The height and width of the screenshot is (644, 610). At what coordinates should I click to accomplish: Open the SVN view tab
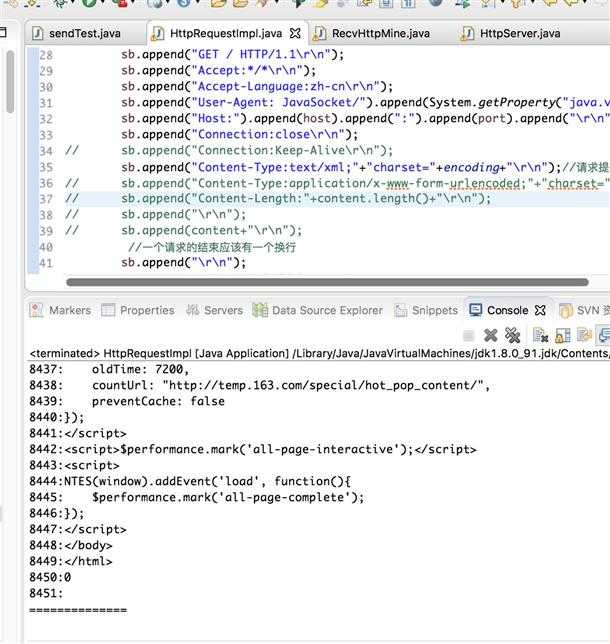585,310
